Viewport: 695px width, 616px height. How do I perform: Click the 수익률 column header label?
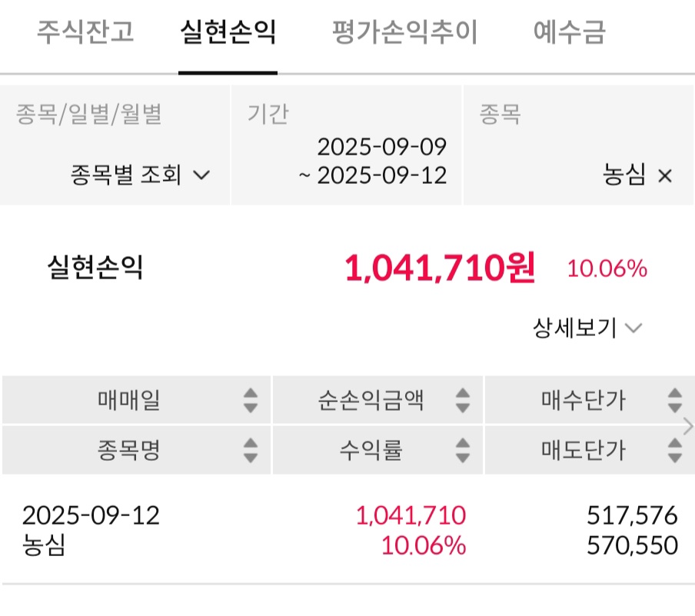371,450
